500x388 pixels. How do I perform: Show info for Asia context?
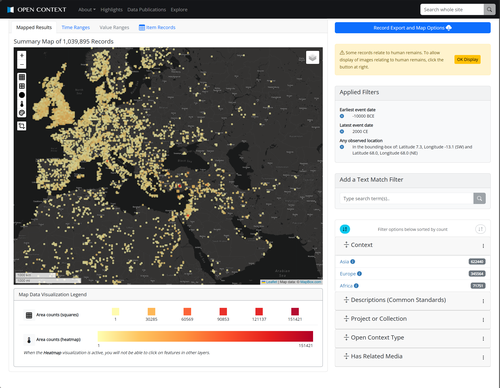(353, 262)
